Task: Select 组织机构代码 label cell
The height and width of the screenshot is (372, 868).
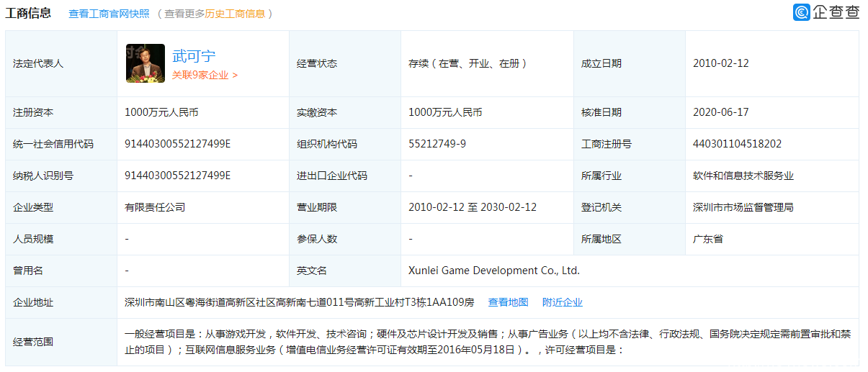Action: click(345, 144)
